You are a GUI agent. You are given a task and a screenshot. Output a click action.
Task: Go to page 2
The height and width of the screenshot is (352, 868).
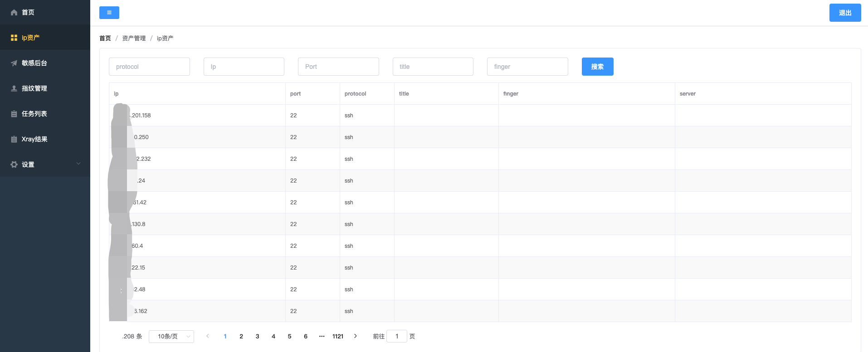241,336
